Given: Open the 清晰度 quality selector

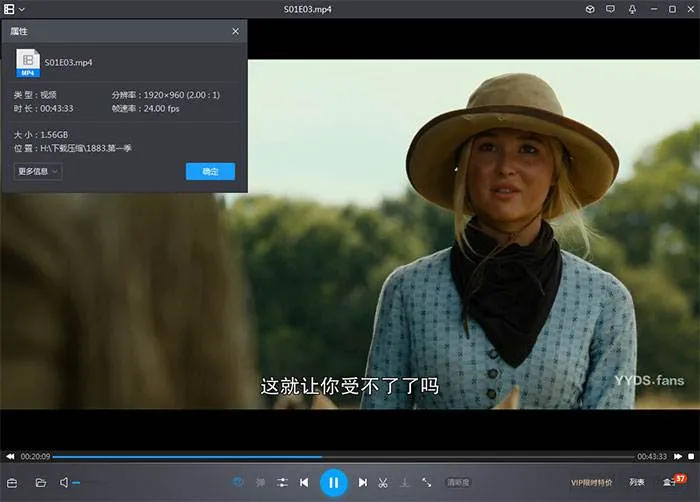Looking at the screenshot, I should pyautogui.click(x=458, y=483).
